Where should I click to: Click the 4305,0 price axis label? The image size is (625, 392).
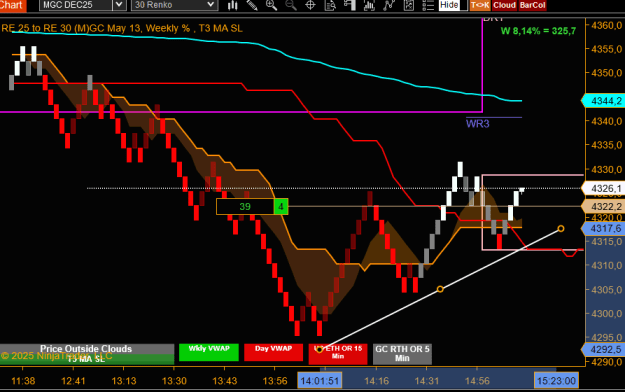(x=607, y=290)
